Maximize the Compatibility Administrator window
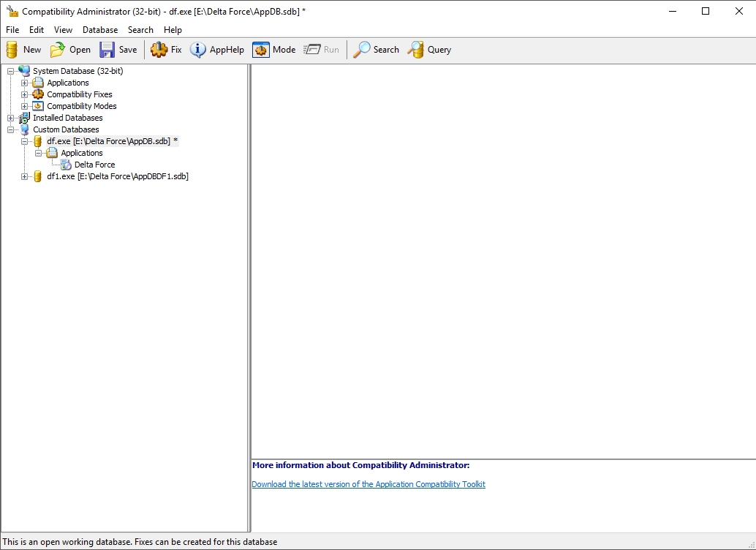Screen dimensions: 756x550 706,11
